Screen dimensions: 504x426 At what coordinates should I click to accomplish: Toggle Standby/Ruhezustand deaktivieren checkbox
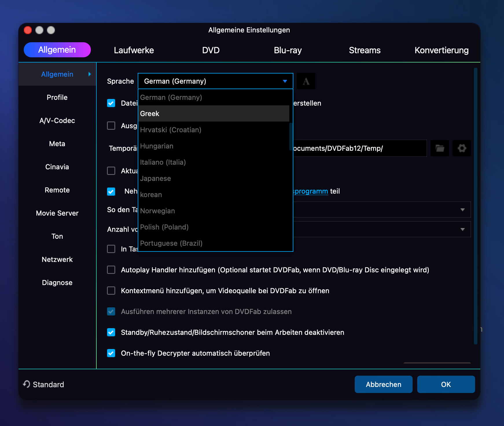111,332
